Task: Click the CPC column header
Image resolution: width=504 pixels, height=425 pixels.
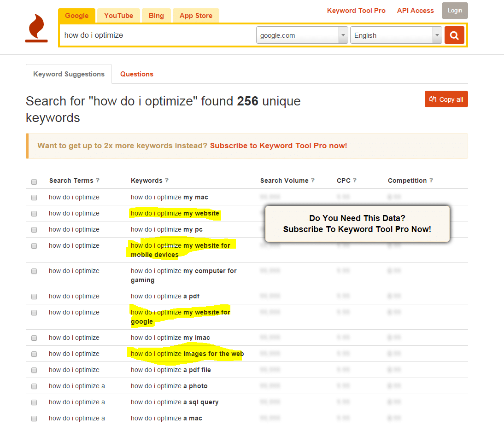Action: click(x=344, y=180)
